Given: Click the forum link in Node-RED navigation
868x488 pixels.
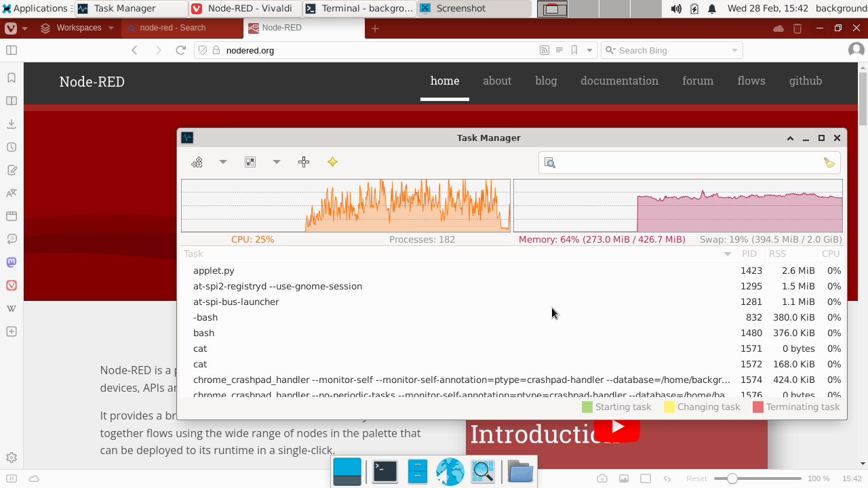Looking at the screenshot, I should pyautogui.click(x=698, y=81).
